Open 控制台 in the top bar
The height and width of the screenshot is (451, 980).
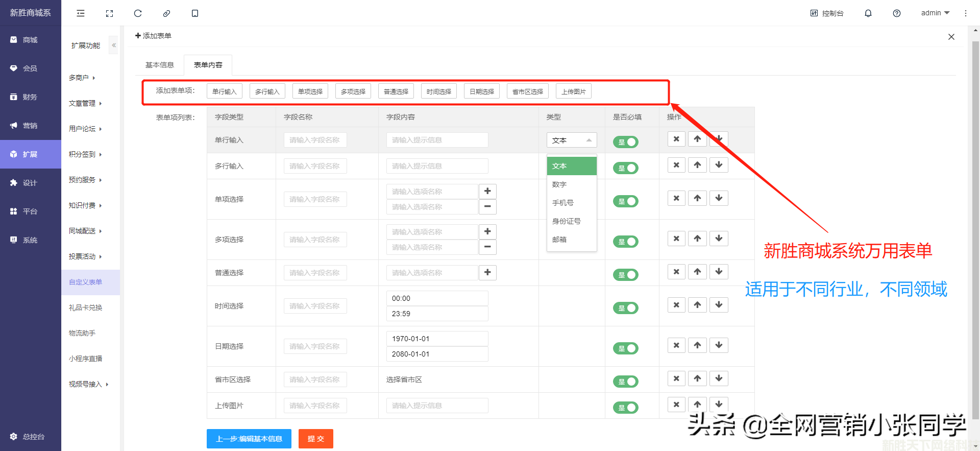tap(827, 13)
